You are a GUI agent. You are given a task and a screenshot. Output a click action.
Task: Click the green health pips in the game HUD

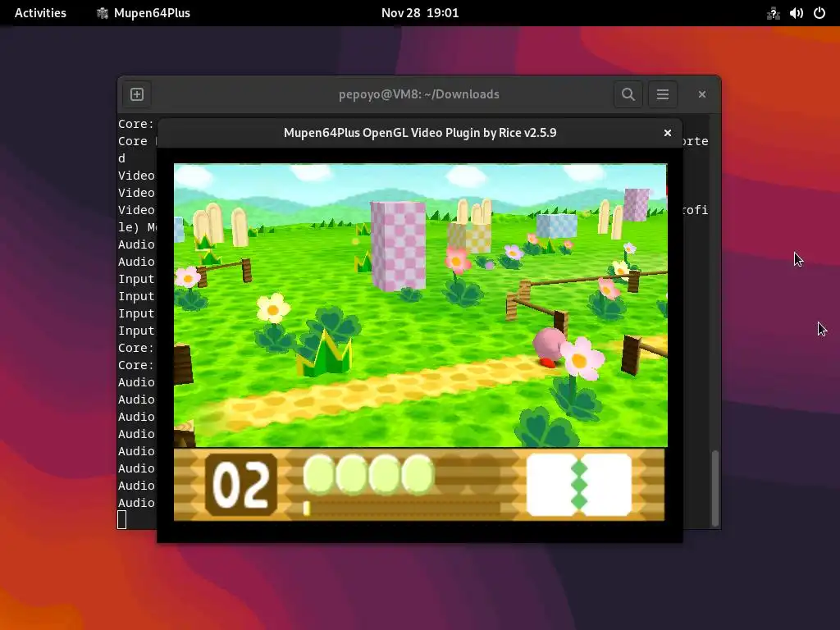(368, 474)
